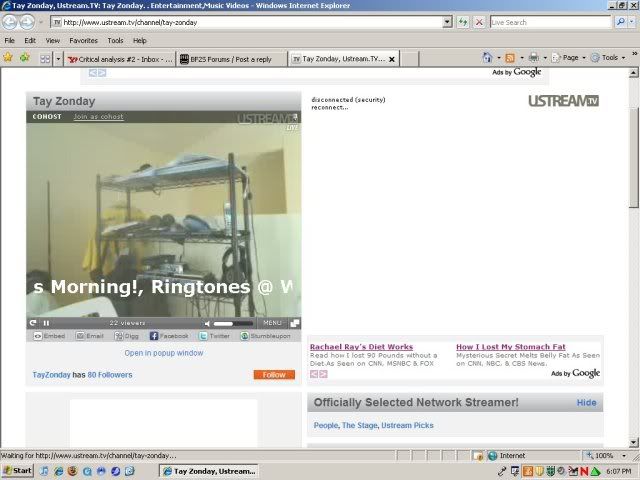Switch to Critical analysis #2 Inbox tab

(120, 59)
